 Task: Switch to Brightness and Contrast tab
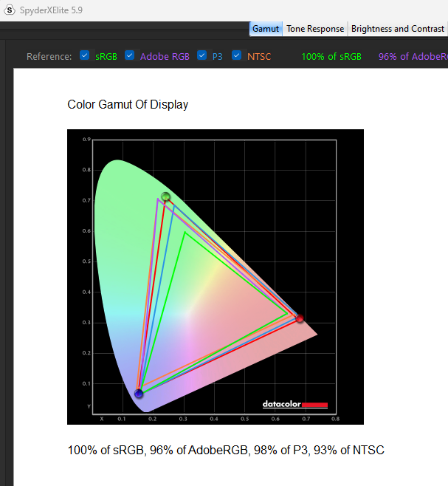click(x=398, y=29)
